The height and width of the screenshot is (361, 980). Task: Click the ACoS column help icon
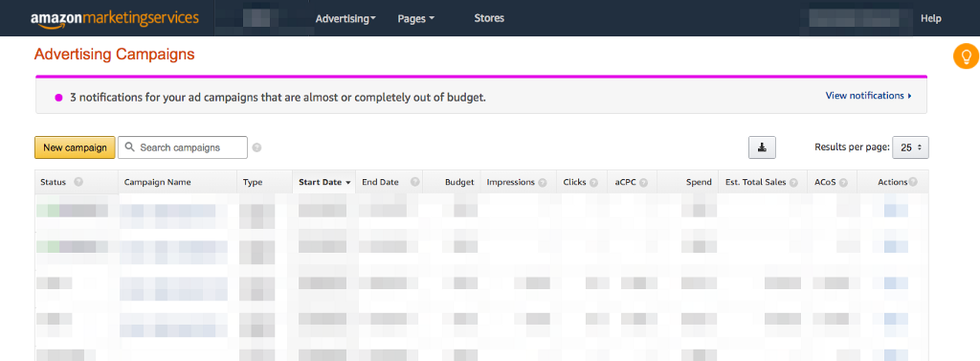[844, 183]
